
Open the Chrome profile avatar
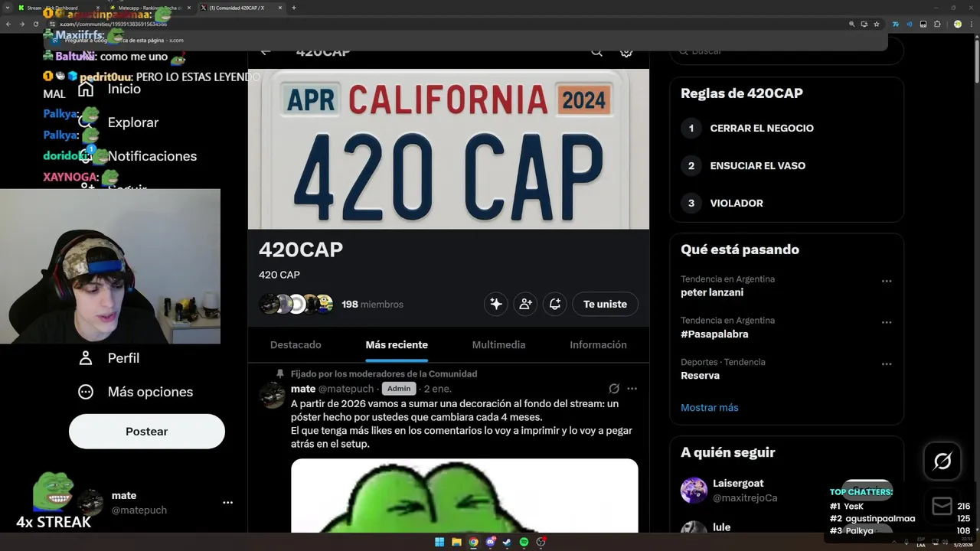point(957,24)
